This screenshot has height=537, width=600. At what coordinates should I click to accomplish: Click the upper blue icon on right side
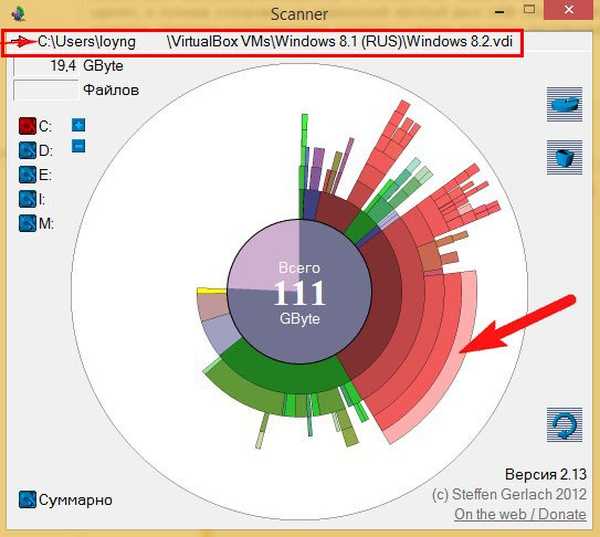tap(564, 103)
